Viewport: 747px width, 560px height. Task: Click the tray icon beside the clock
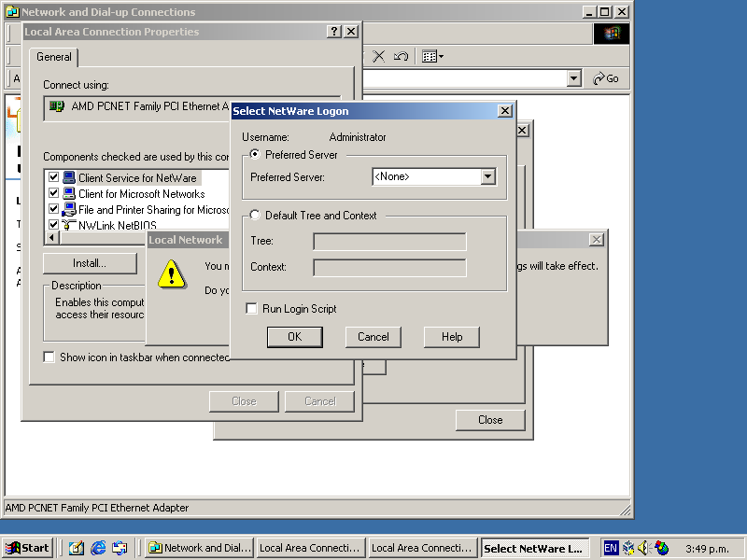[662, 548]
